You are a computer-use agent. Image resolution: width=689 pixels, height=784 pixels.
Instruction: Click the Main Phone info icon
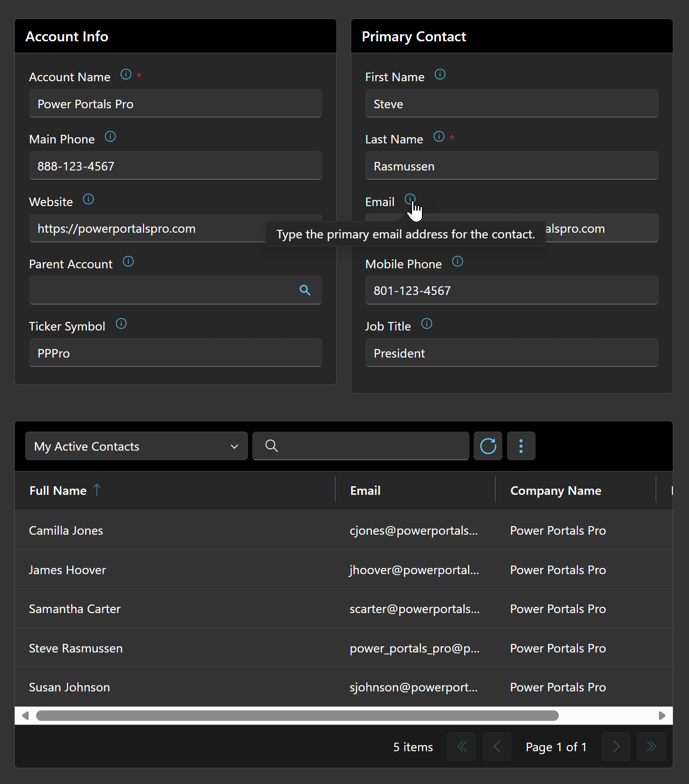pyautogui.click(x=110, y=137)
